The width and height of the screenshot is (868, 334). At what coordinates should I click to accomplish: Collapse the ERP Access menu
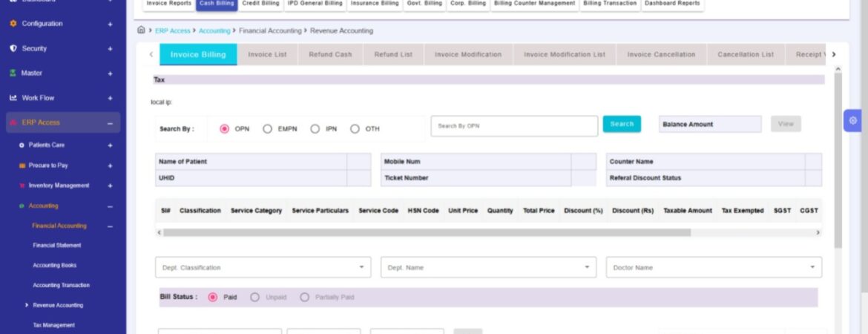[110, 123]
